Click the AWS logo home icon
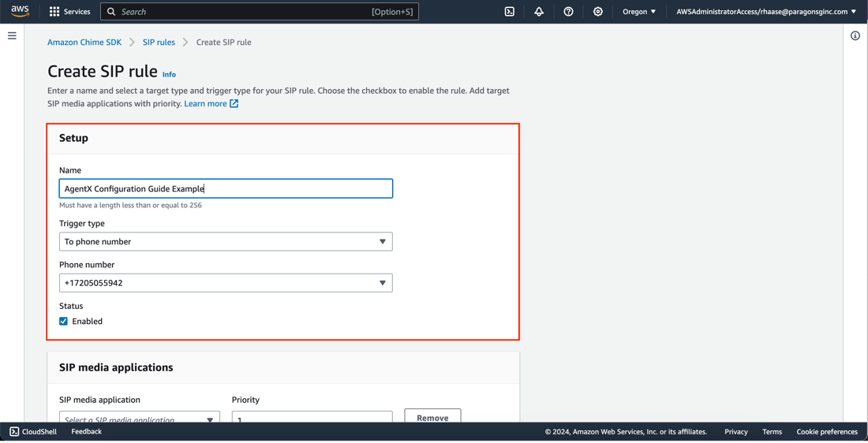The height and width of the screenshot is (443, 868). coord(20,11)
